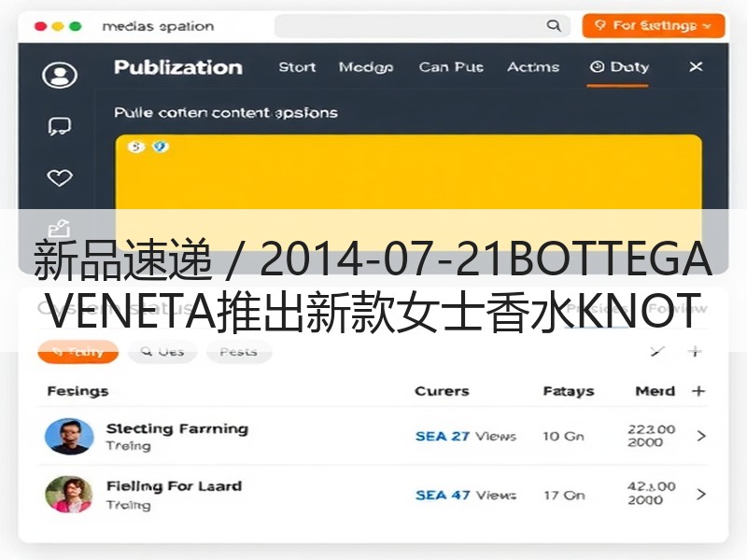Image resolution: width=747 pixels, height=560 pixels.
Task: Sort by the Fatays column header
Action: (x=569, y=391)
